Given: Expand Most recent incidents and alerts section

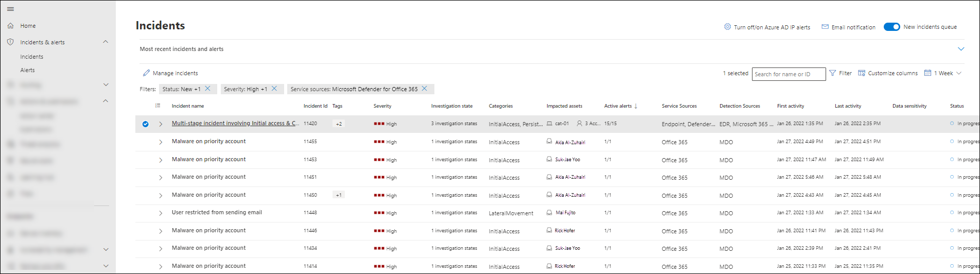Looking at the screenshot, I should (x=960, y=49).
